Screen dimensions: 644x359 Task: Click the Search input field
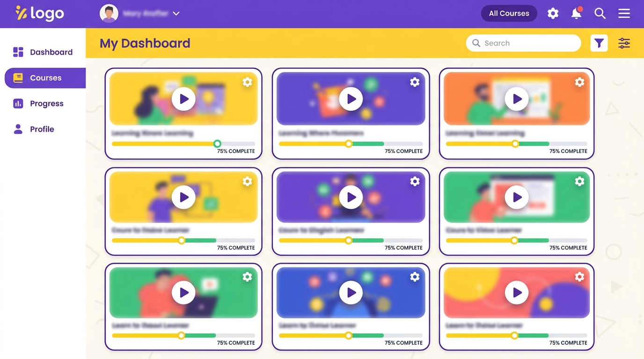point(523,43)
